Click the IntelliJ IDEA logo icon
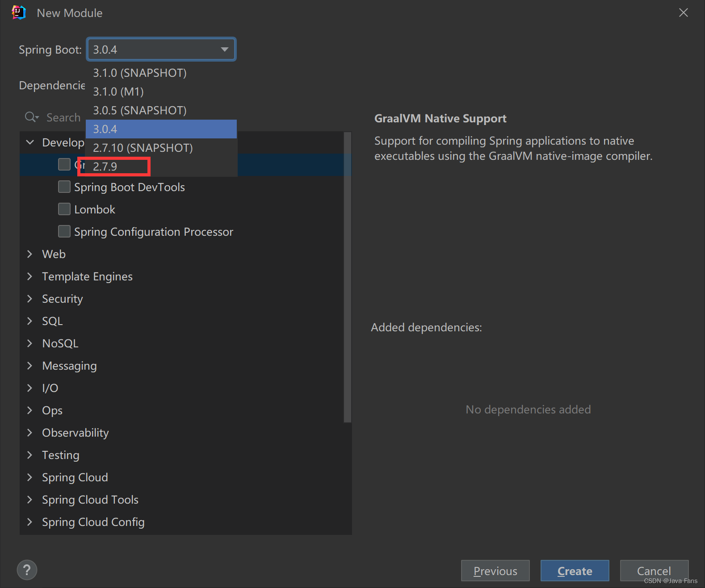This screenshot has height=588, width=705. pos(19,13)
